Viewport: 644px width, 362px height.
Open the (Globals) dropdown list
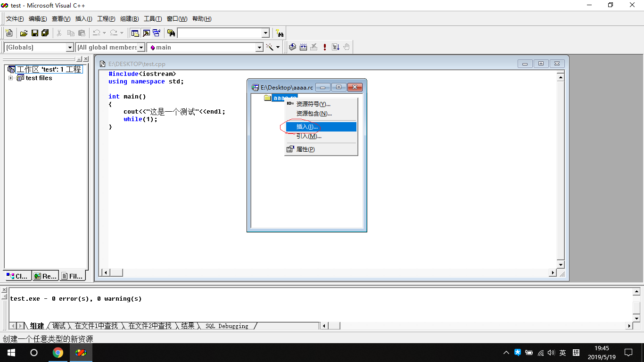tap(69, 47)
